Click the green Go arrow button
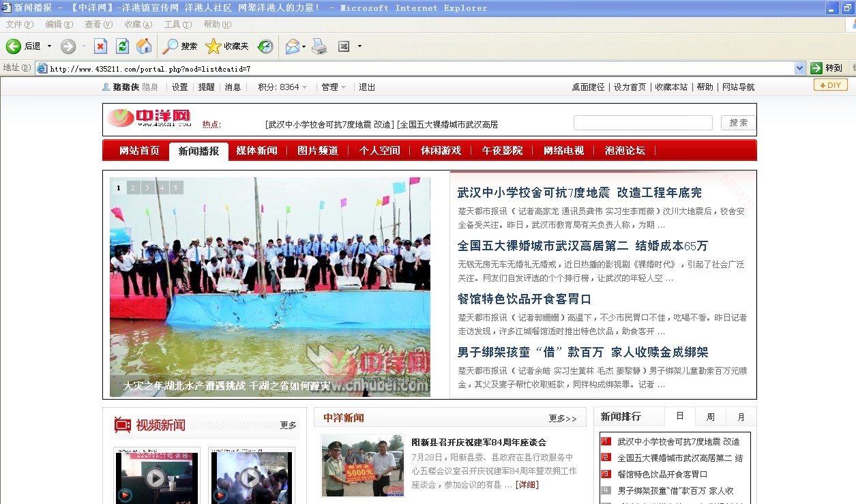The height and width of the screenshot is (504, 856). (816, 68)
